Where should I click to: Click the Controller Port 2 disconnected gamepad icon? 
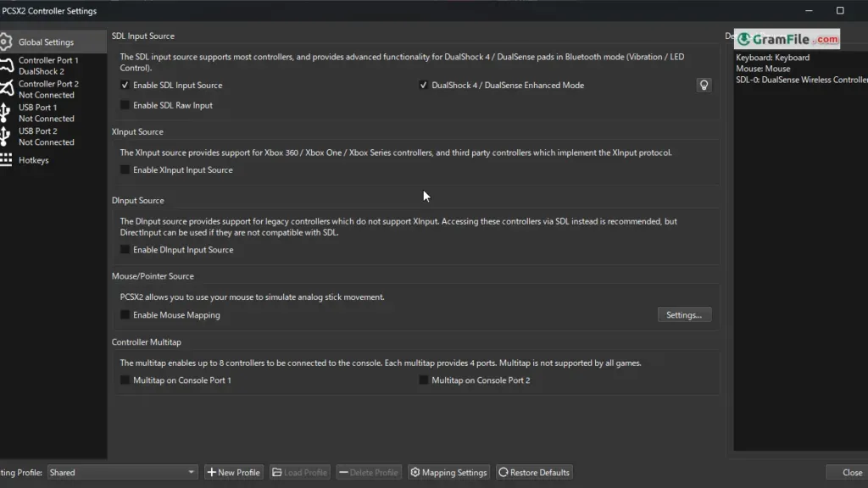(x=6, y=88)
